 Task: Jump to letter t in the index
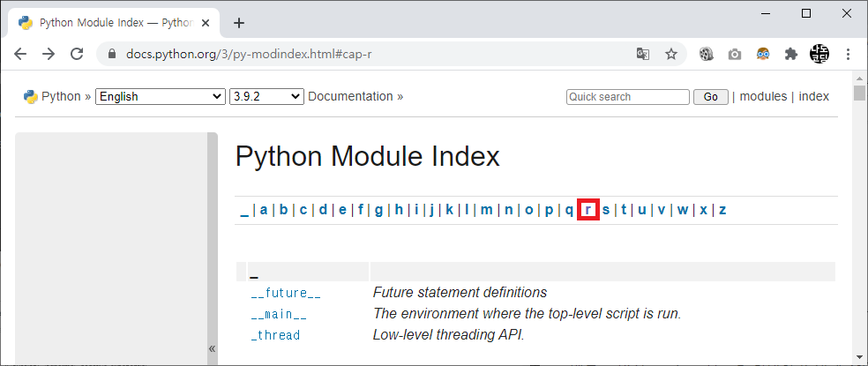624,210
